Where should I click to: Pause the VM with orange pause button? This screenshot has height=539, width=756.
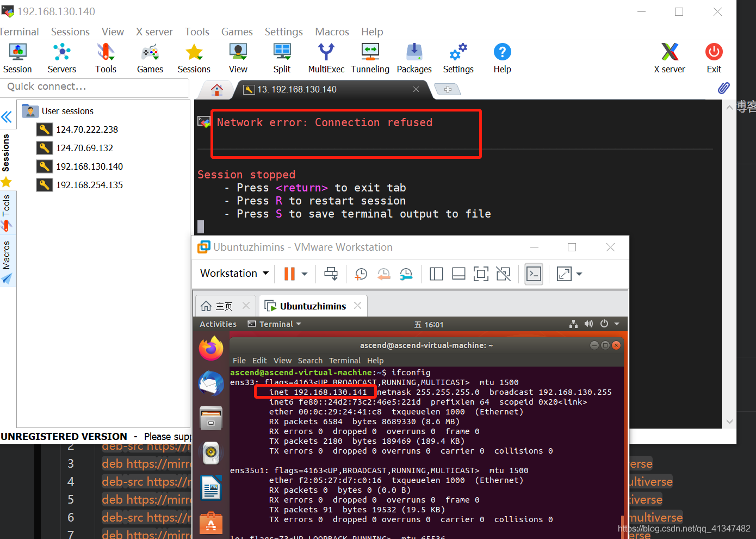point(289,274)
